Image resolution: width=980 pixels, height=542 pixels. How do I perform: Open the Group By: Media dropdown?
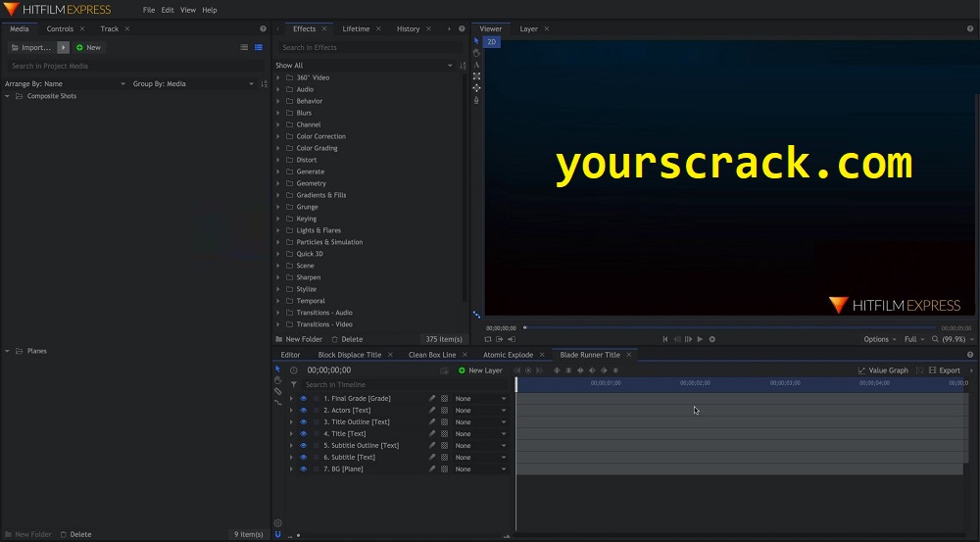[x=193, y=83]
